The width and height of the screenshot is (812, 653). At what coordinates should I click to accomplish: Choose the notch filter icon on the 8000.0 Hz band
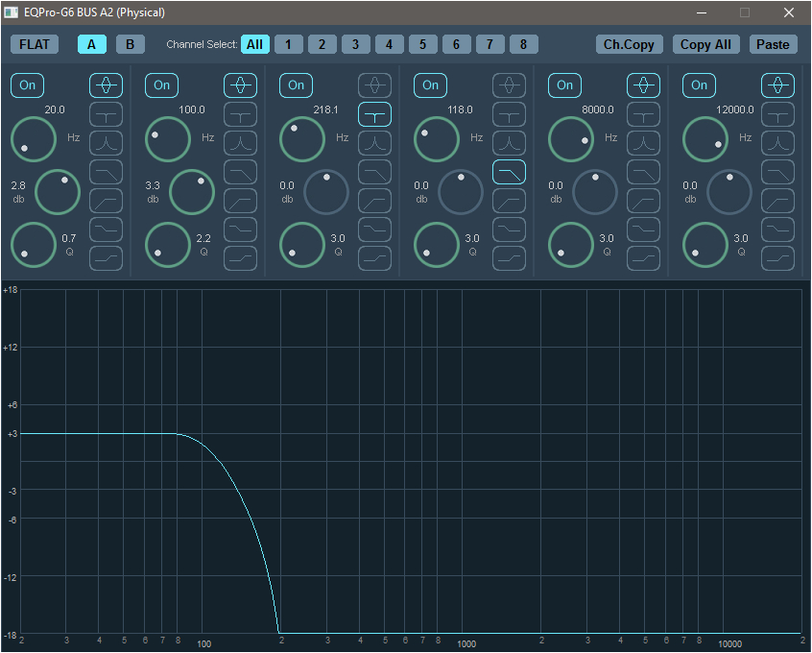click(x=643, y=114)
